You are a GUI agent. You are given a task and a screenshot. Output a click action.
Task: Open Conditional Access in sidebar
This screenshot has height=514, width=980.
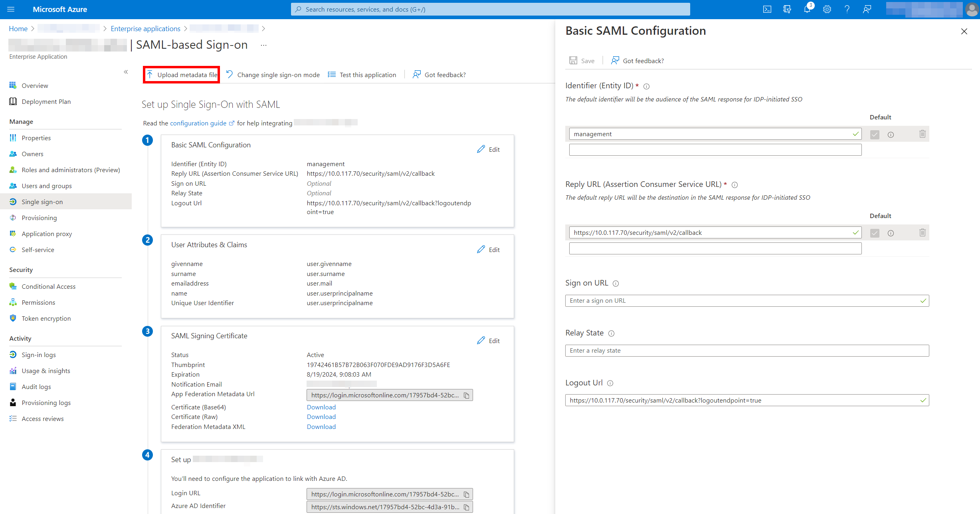[x=48, y=286]
